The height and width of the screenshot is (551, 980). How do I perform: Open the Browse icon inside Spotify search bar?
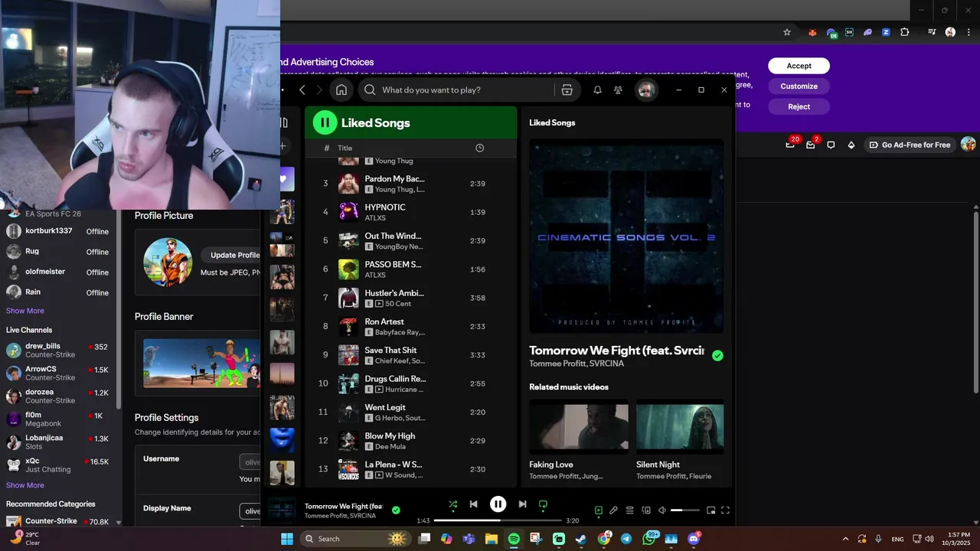pyautogui.click(x=567, y=90)
